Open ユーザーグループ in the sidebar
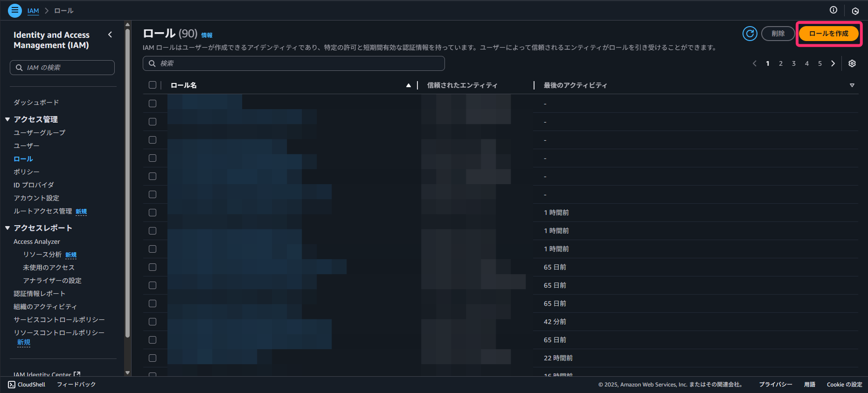 40,133
